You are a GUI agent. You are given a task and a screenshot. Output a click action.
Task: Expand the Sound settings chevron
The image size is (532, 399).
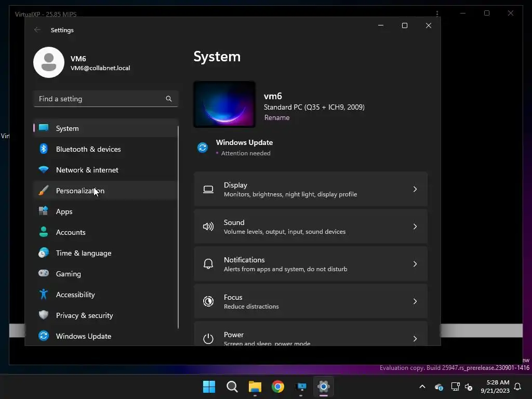(415, 227)
